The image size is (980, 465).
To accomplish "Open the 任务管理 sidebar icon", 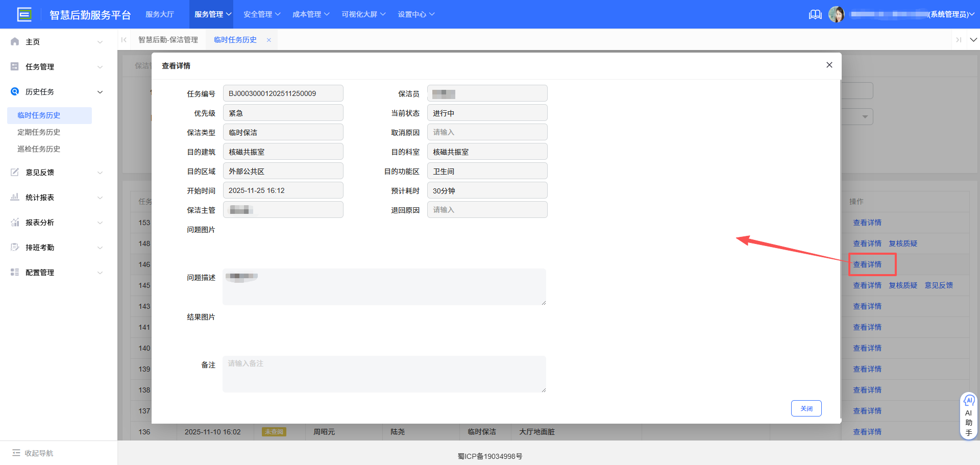I will (x=14, y=66).
